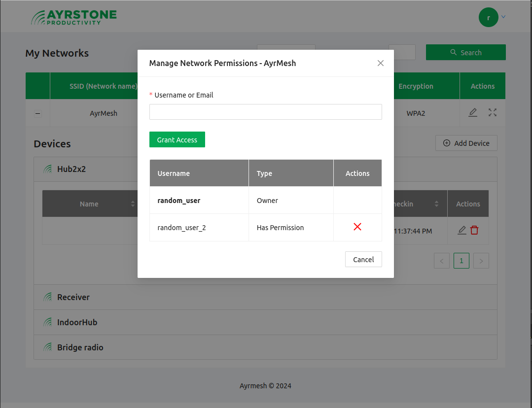532x408 pixels.
Task: Click the Encryption column header
Action: pos(426,86)
